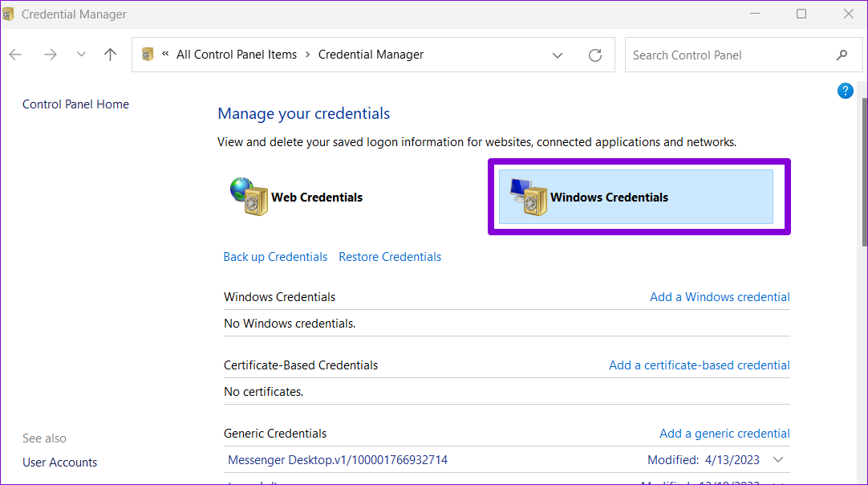Go back with the left arrow
This screenshot has height=485, width=868.
point(15,55)
